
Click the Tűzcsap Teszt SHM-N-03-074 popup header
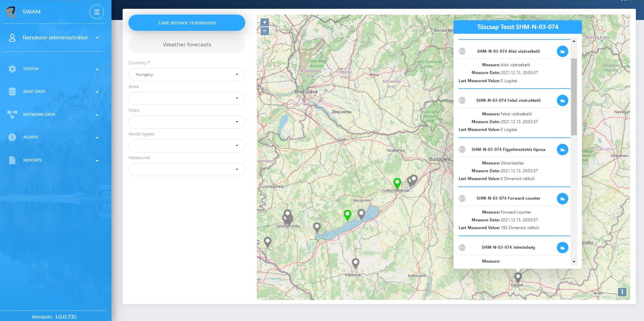[x=518, y=27]
